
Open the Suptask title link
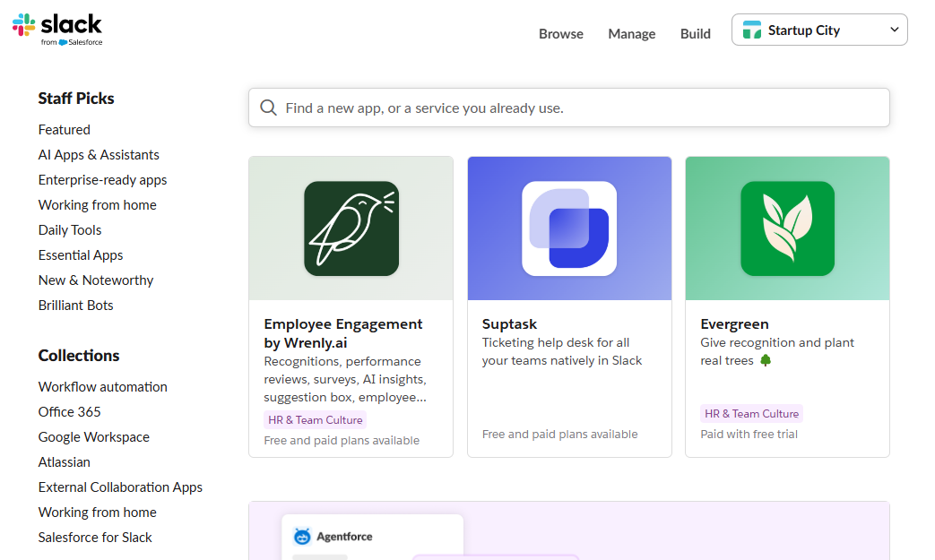pos(510,324)
